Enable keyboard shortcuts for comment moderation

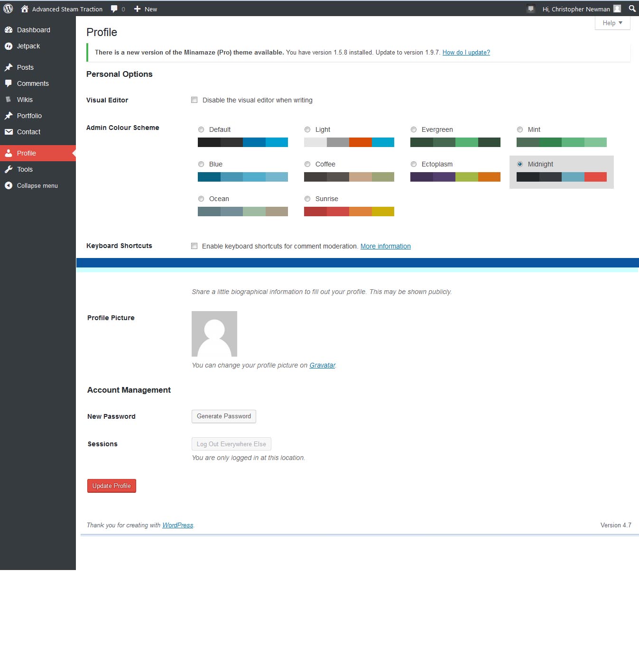tap(194, 246)
